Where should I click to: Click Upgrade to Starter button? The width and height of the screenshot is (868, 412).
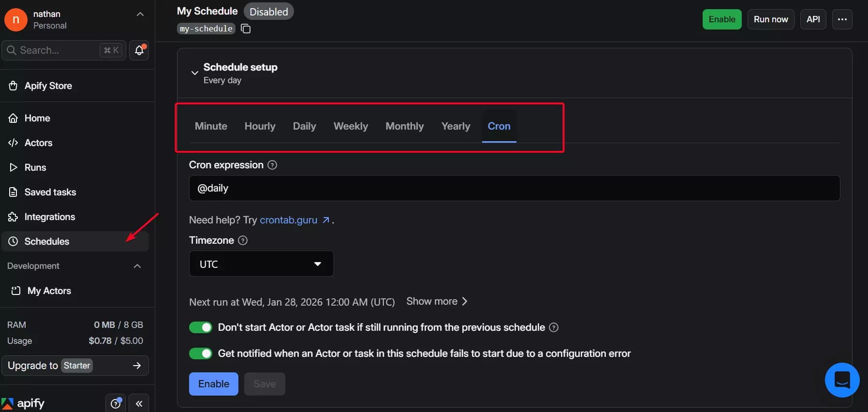pos(75,366)
